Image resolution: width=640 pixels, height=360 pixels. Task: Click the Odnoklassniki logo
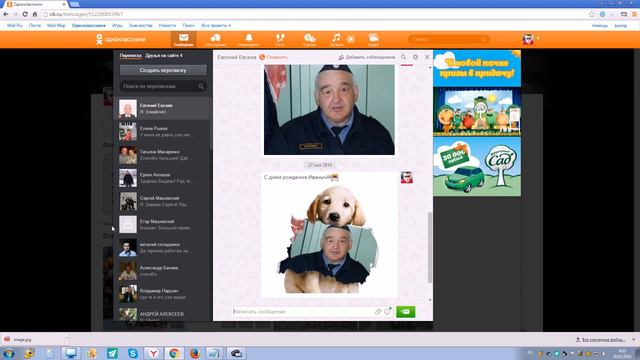click(121, 39)
